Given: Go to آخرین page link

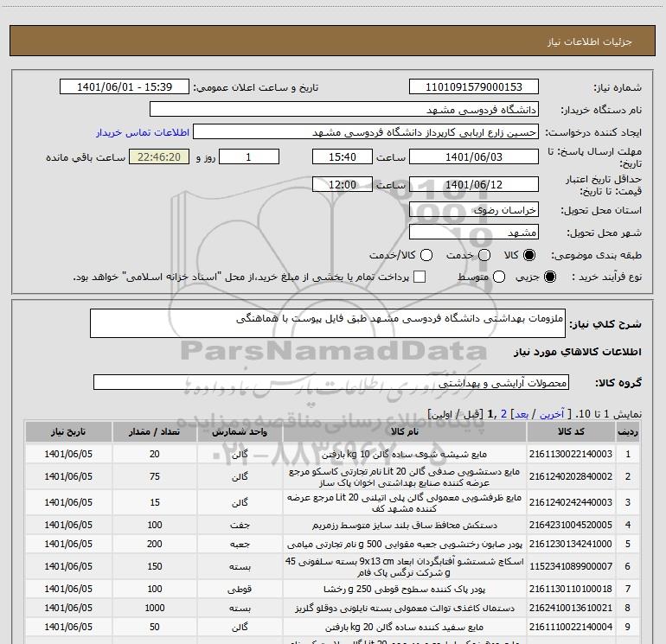Looking at the screenshot, I should click(552, 414).
